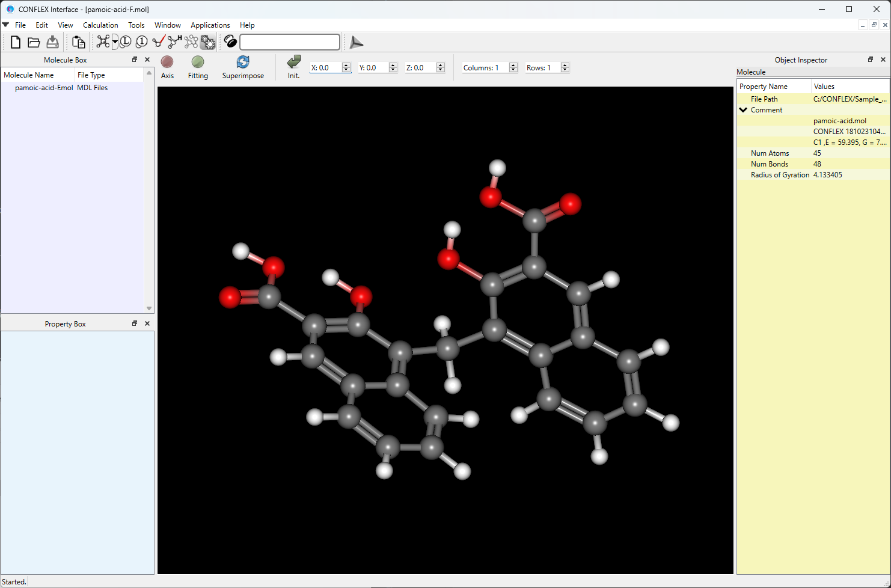Open a file using the folder icon

coord(34,42)
